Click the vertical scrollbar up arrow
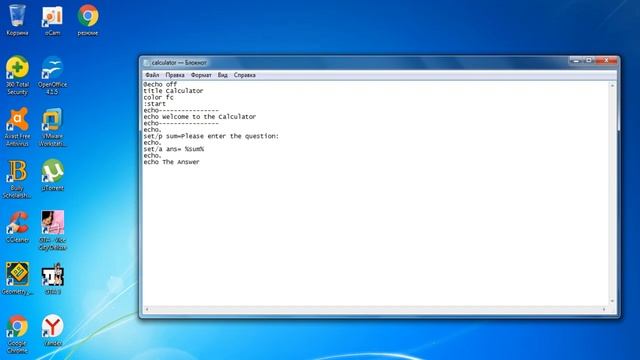This screenshot has width=640, height=360. pyautogui.click(x=612, y=85)
